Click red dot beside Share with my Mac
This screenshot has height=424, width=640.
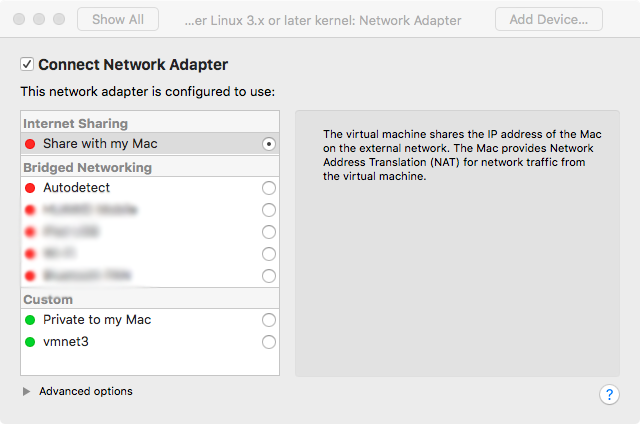point(31,144)
